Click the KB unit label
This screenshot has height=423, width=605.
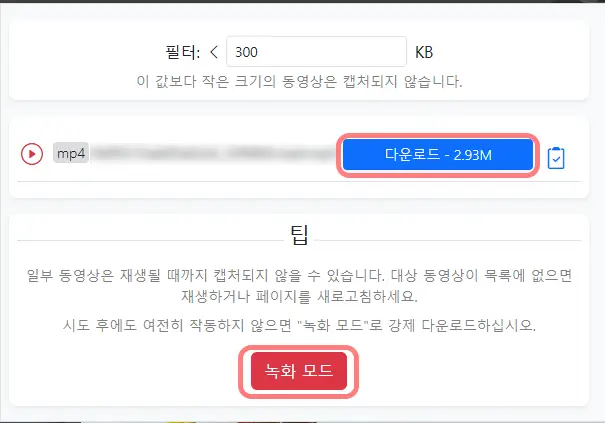424,52
